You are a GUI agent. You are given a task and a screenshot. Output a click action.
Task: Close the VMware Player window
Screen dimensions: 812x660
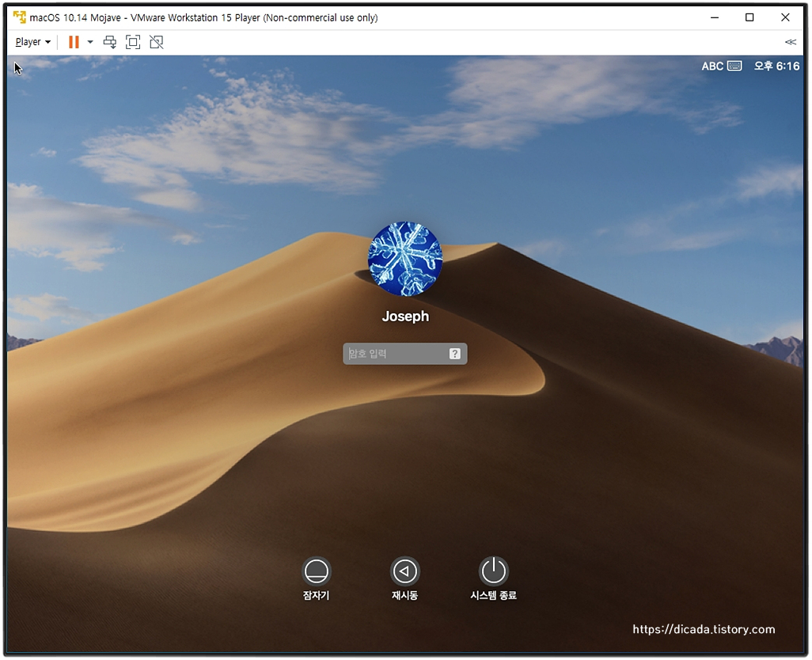click(785, 17)
